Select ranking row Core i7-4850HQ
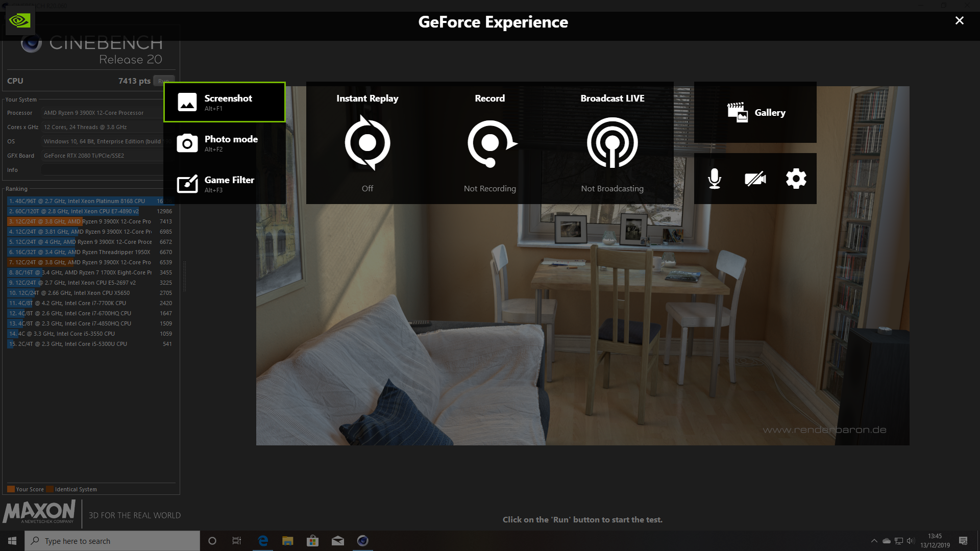980x551 pixels. tap(90, 323)
